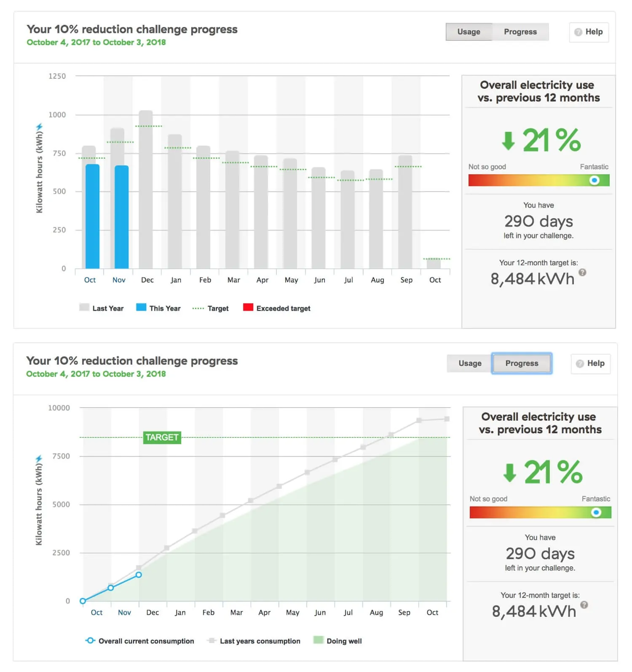
Task: Select Usage tab in top panel
Action: [x=469, y=32]
